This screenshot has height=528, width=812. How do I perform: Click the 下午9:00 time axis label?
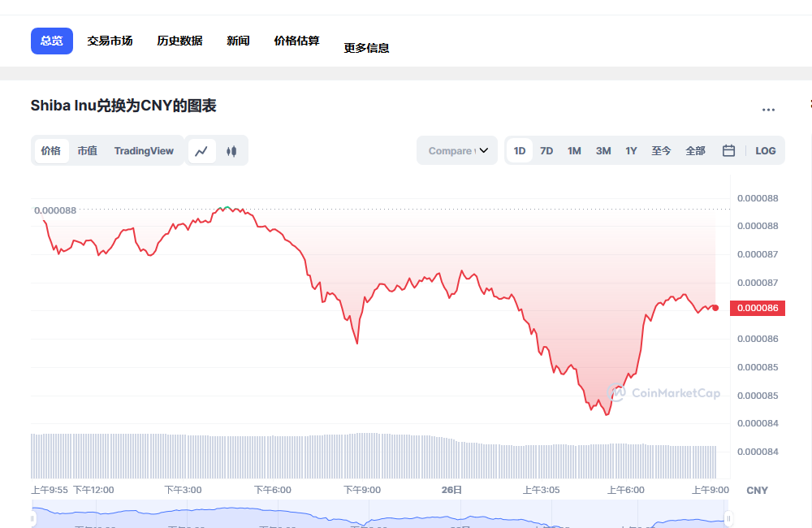(362, 490)
